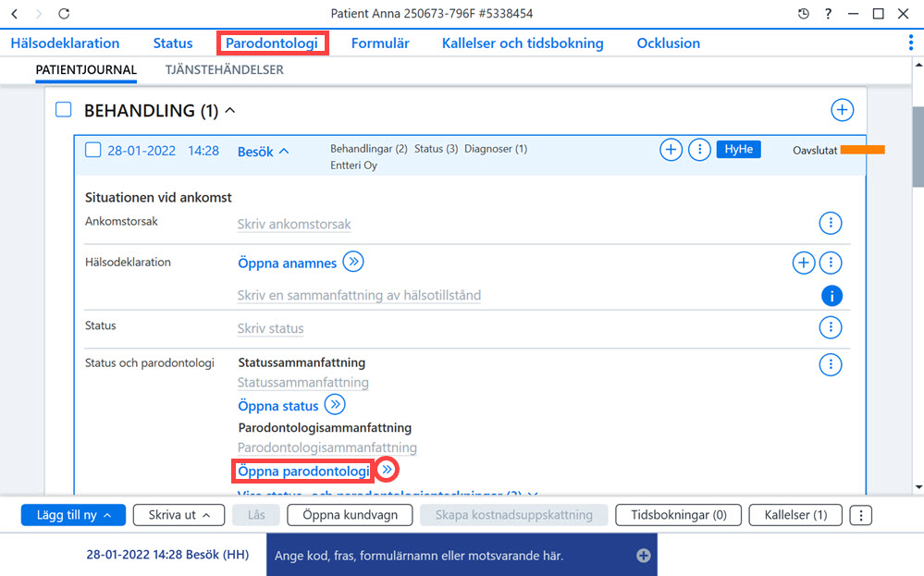The image size is (924, 576).
Task: Tick the checkbox for 28-01-2022 visit
Action: coord(92,150)
